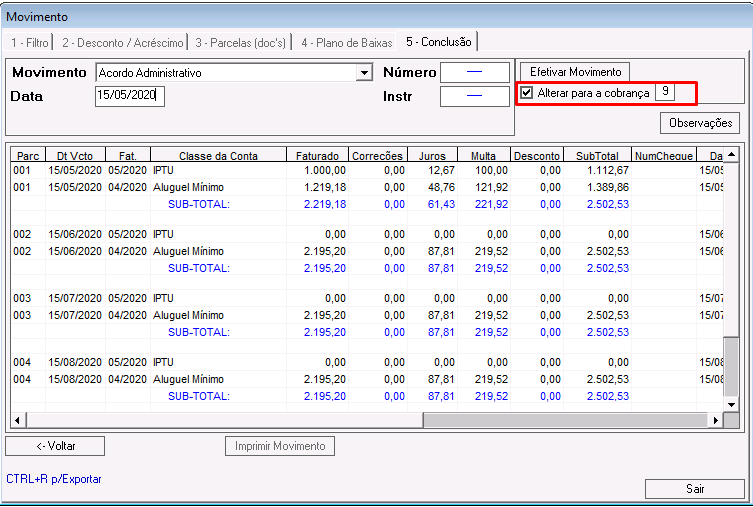Click the Faturado column header
The height and width of the screenshot is (507, 753).
317,156
